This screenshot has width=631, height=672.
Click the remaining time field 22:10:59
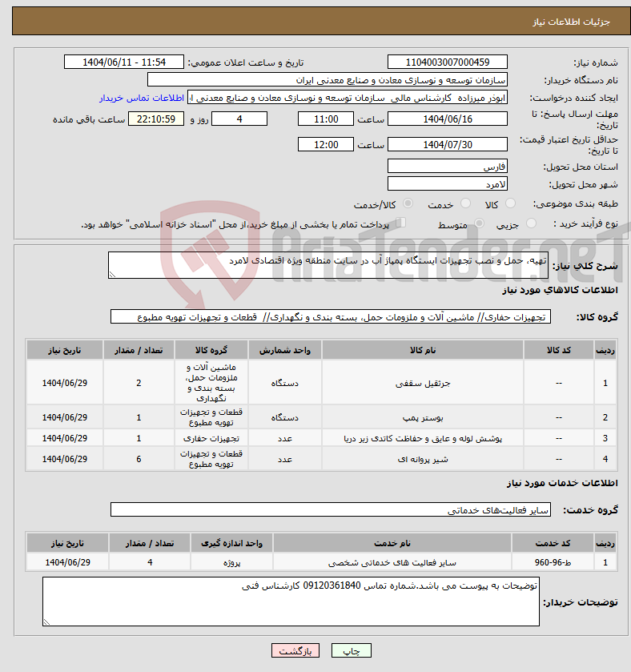click(x=156, y=119)
